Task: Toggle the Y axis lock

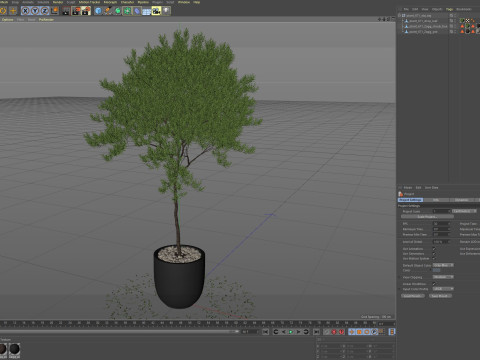Action: pos(35,11)
